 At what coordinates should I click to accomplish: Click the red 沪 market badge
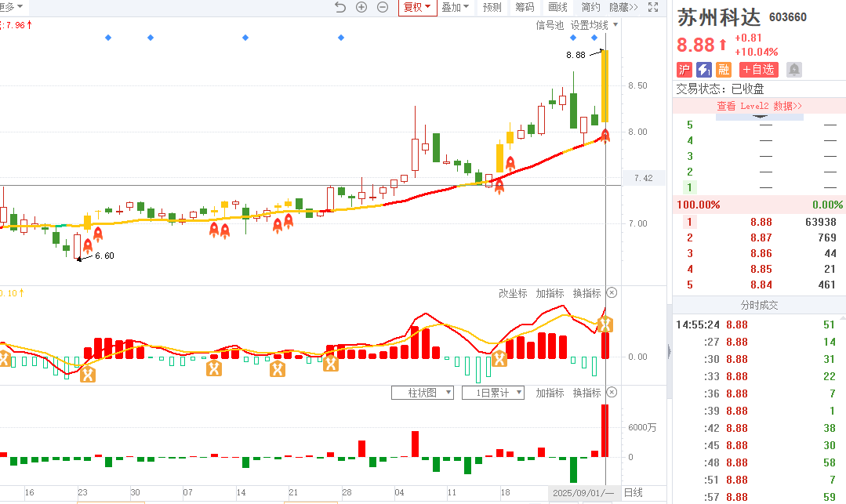[x=684, y=70]
